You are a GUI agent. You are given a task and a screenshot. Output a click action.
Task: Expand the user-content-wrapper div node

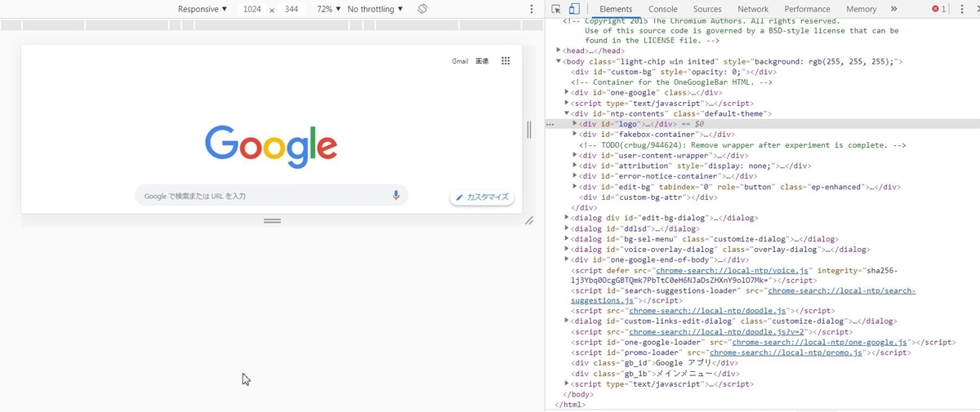[575, 156]
